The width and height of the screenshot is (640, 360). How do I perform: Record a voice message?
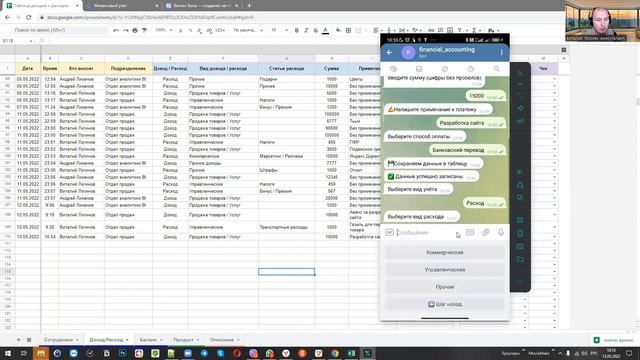[501, 232]
